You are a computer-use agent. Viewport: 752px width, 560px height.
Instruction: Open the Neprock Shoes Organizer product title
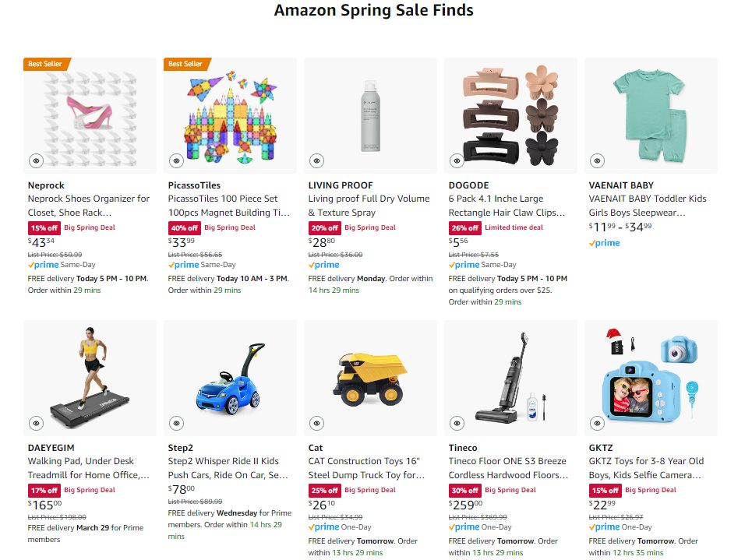(x=88, y=206)
